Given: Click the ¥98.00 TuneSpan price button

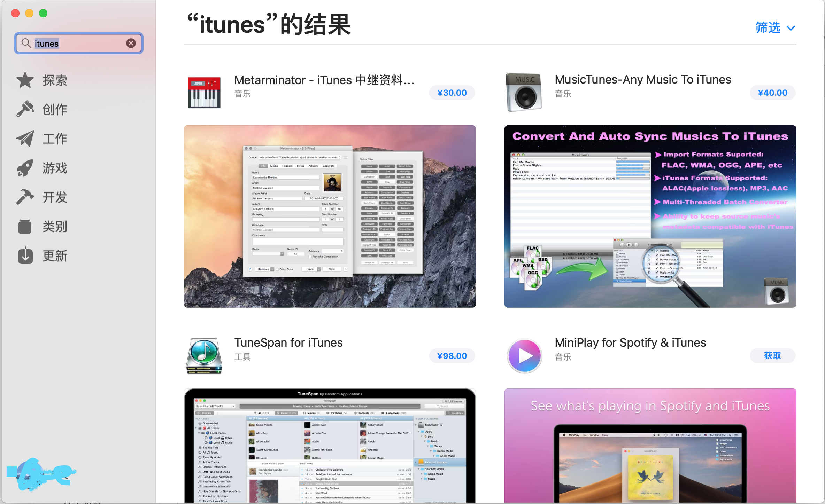Looking at the screenshot, I should (452, 356).
